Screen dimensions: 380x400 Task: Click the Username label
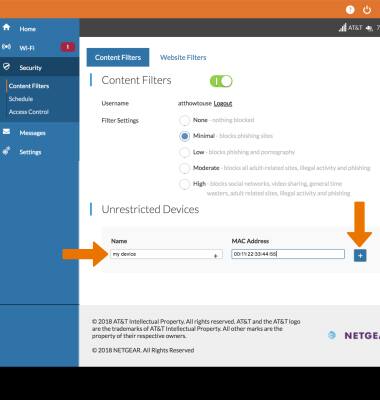click(x=115, y=103)
